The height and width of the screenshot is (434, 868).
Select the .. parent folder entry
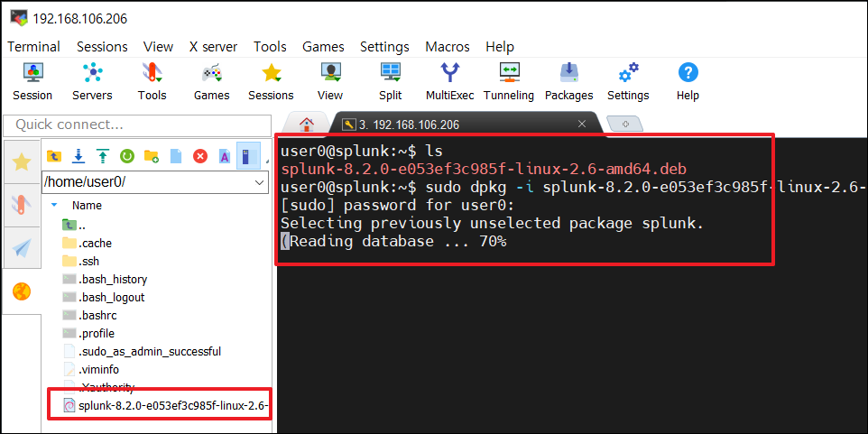[x=74, y=226]
